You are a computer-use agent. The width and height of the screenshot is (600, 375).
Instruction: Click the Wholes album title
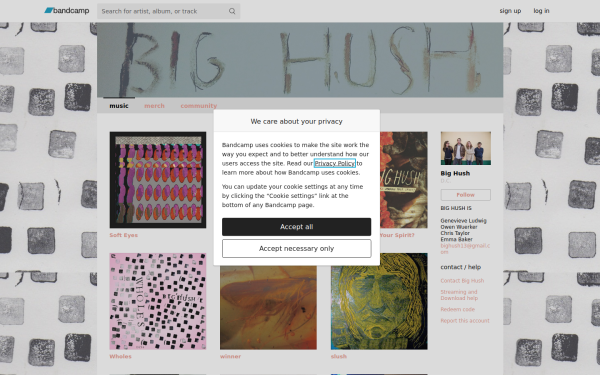coord(121,357)
